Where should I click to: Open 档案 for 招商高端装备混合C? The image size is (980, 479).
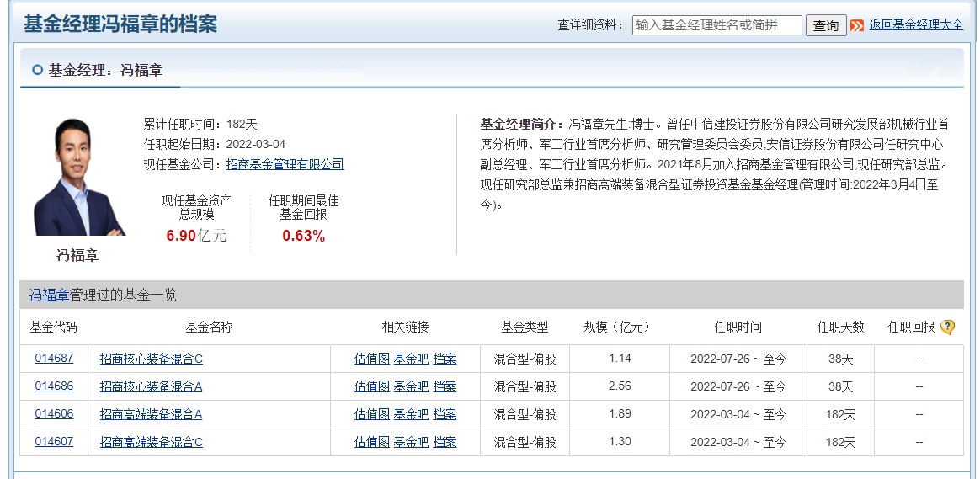click(445, 442)
